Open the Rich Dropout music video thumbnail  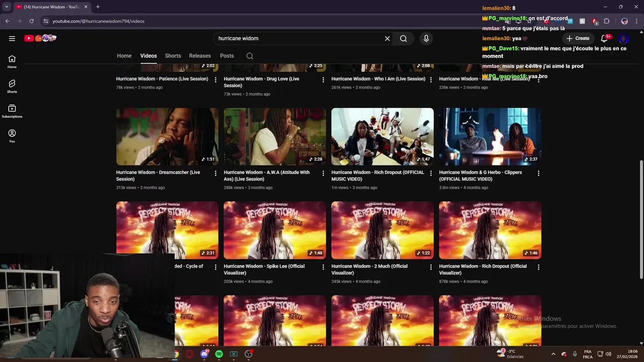coord(382,136)
